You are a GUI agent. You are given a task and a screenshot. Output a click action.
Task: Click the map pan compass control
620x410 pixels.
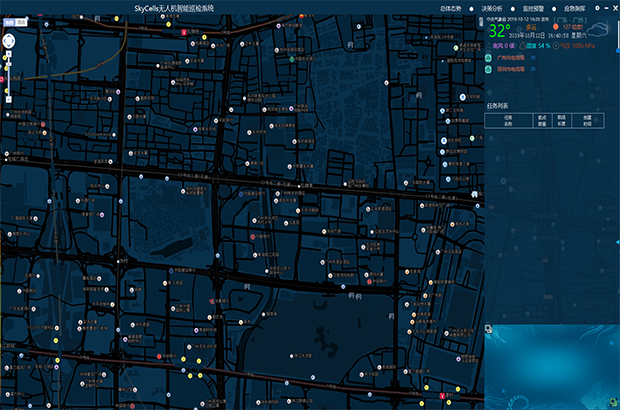[9, 42]
